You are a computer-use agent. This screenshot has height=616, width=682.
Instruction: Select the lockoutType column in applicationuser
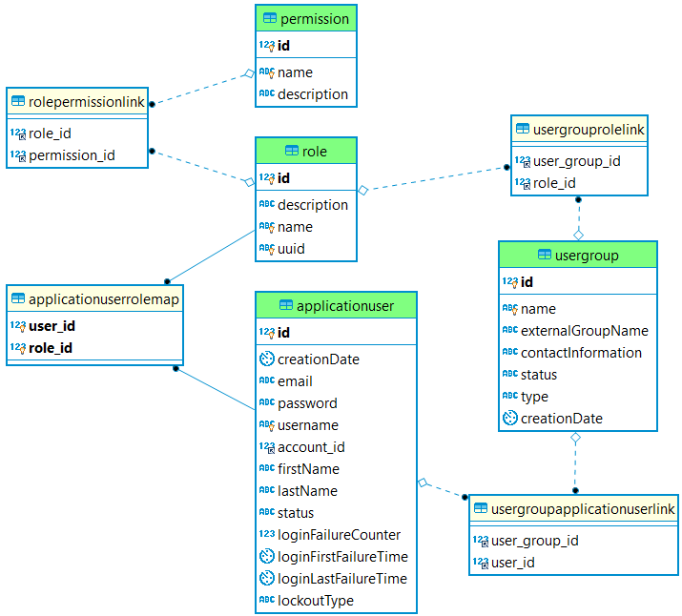click(336, 601)
